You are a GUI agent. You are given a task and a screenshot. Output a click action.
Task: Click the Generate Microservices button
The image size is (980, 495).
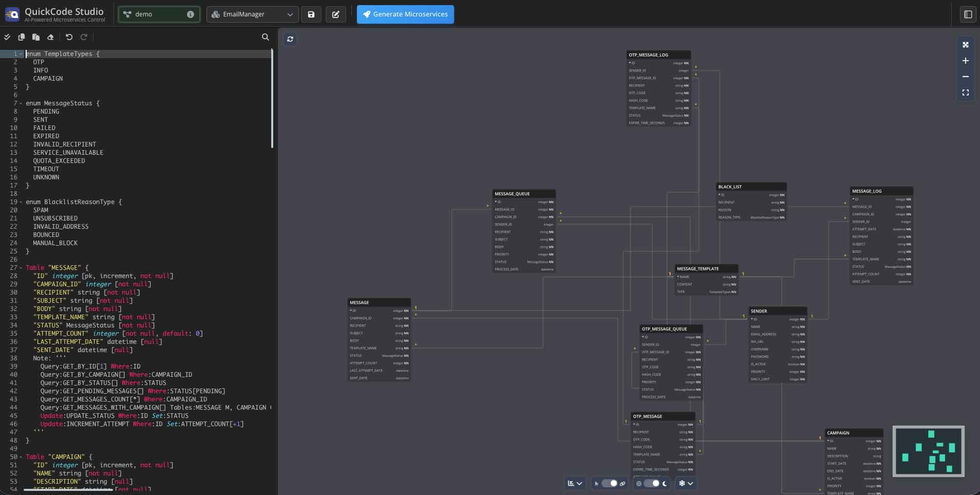pyautogui.click(x=405, y=14)
